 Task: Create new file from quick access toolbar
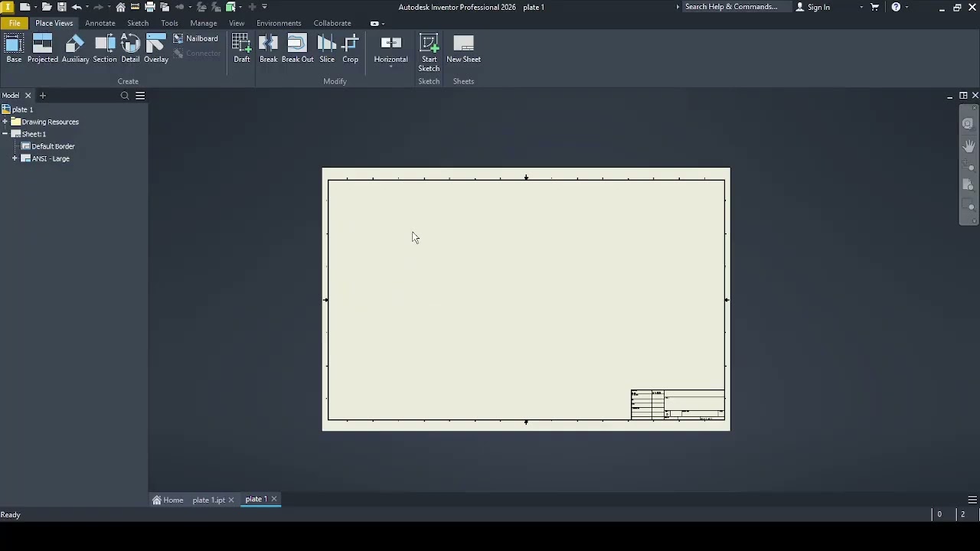pyautogui.click(x=24, y=7)
